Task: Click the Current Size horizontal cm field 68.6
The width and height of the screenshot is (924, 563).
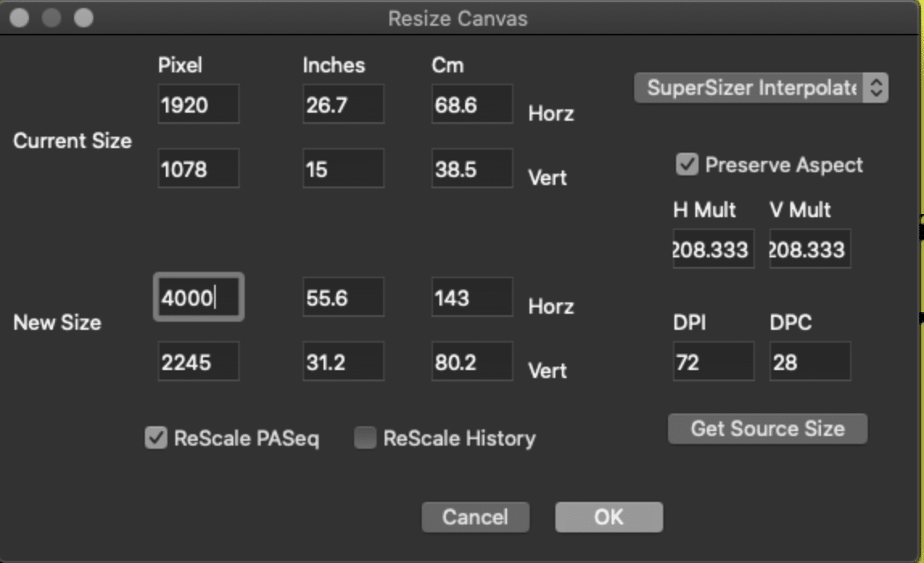Action: coord(472,105)
